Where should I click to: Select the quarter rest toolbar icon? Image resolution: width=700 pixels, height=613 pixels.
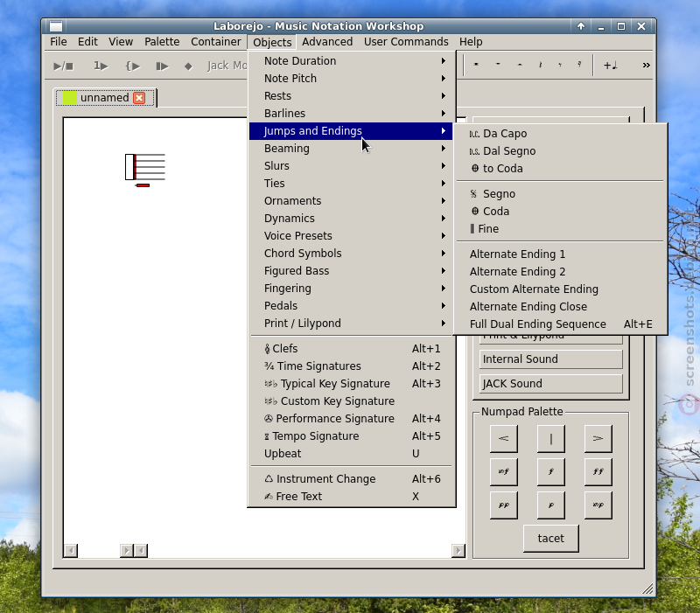click(x=540, y=65)
